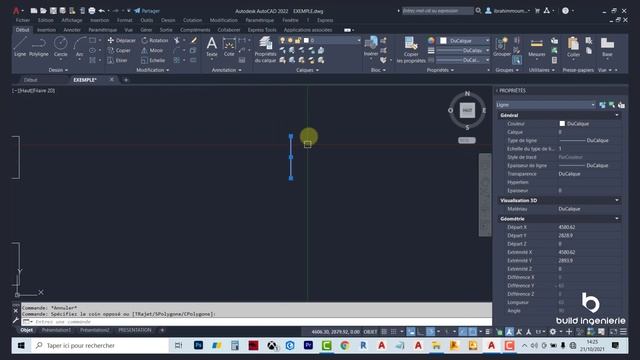640x360 pixels.
Task: Toggle annotation visibility icon in status bar
Action: pos(509,331)
